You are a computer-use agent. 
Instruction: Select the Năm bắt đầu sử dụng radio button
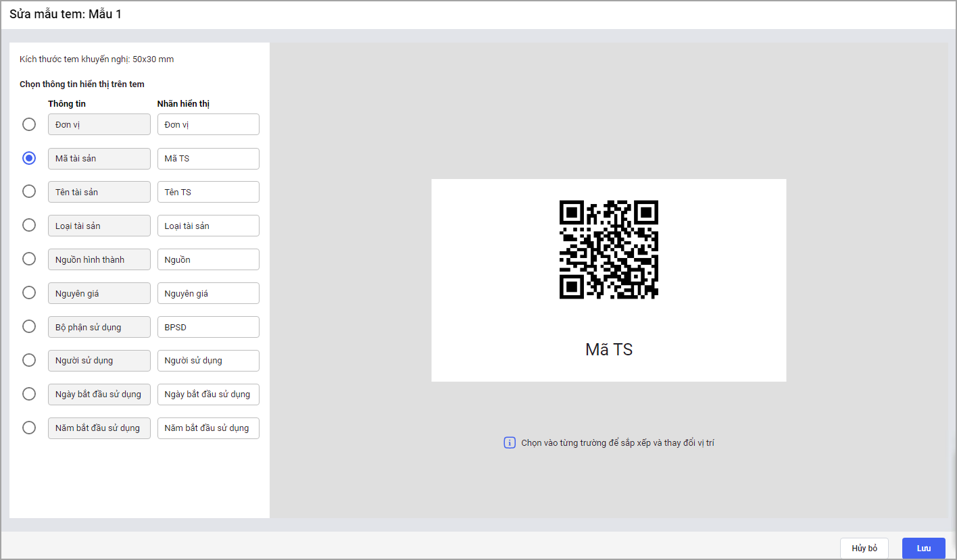(x=29, y=428)
